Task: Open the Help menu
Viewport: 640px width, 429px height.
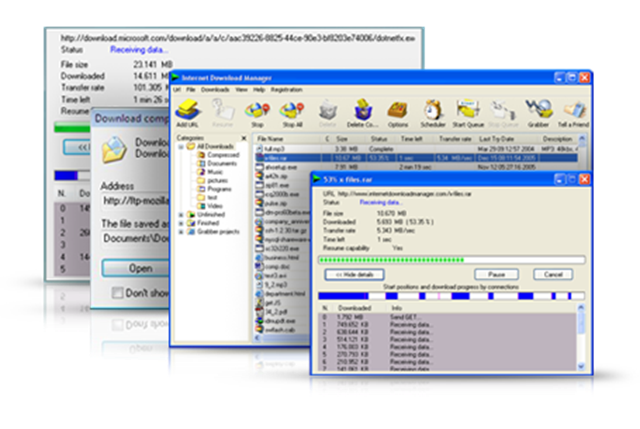Action: tap(259, 89)
